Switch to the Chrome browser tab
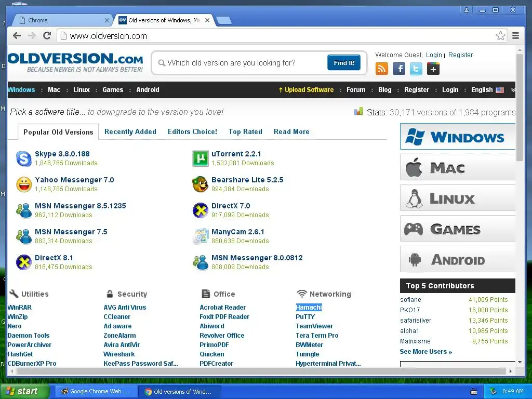The width and height of the screenshot is (532, 399). tap(63, 20)
